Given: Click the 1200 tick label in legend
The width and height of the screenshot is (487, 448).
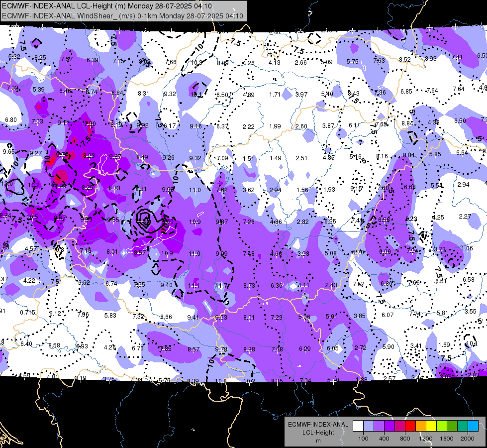Looking at the screenshot, I should [426, 439].
